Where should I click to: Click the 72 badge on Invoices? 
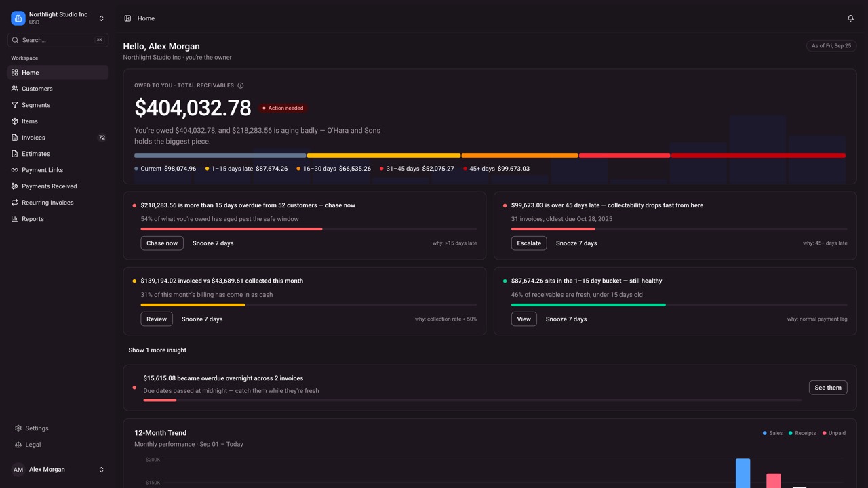tap(102, 138)
